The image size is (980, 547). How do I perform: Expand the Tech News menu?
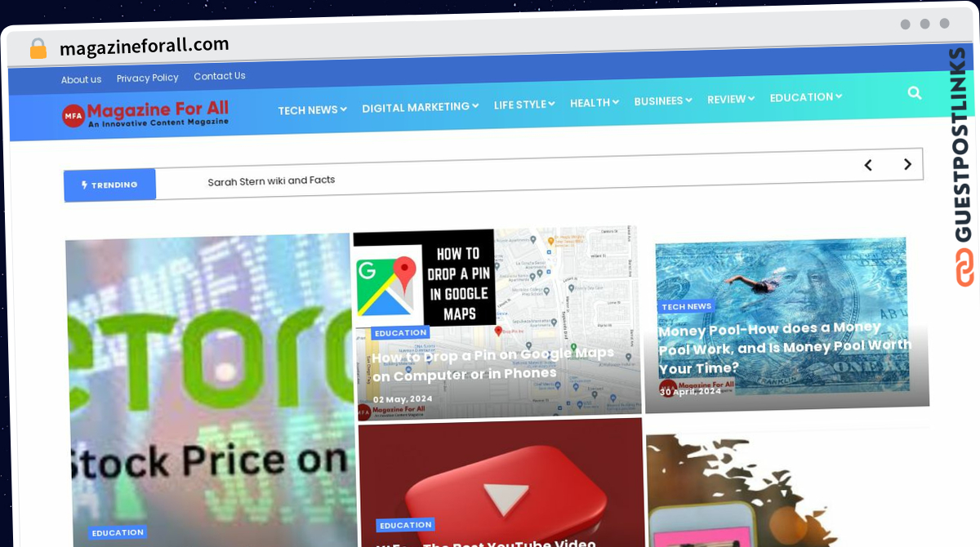(312, 110)
